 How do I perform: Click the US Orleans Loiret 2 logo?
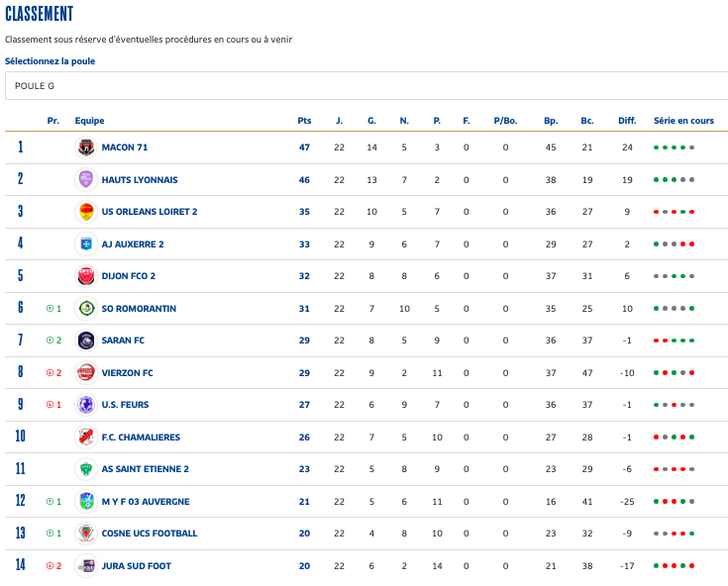click(x=86, y=212)
